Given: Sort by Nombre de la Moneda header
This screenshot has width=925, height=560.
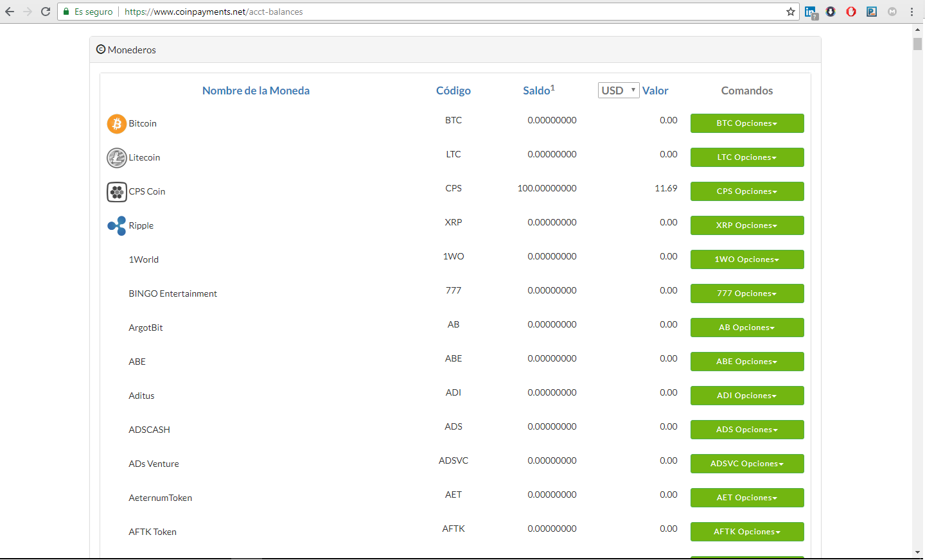Looking at the screenshot, I should (x=256, y=91).
